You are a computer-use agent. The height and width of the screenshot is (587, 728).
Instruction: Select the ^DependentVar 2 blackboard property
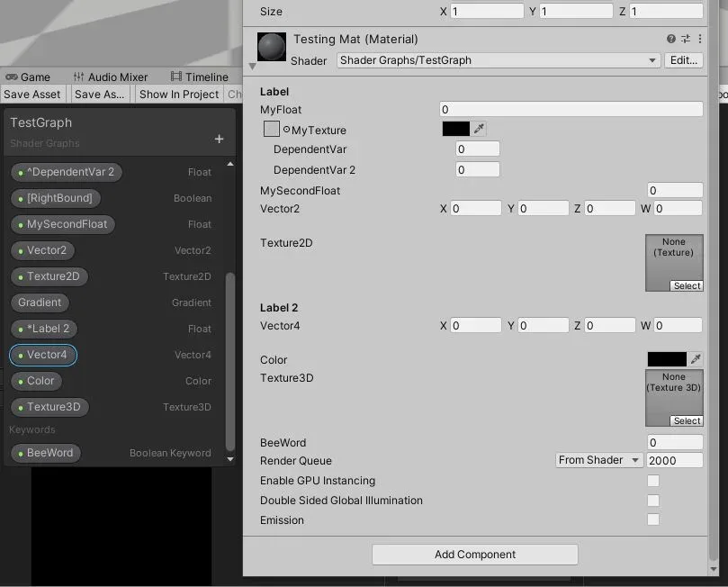pos(66,172)
